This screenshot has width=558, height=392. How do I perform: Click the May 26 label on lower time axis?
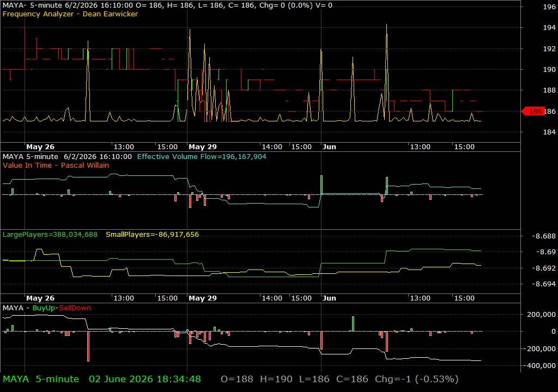(40, 298)
